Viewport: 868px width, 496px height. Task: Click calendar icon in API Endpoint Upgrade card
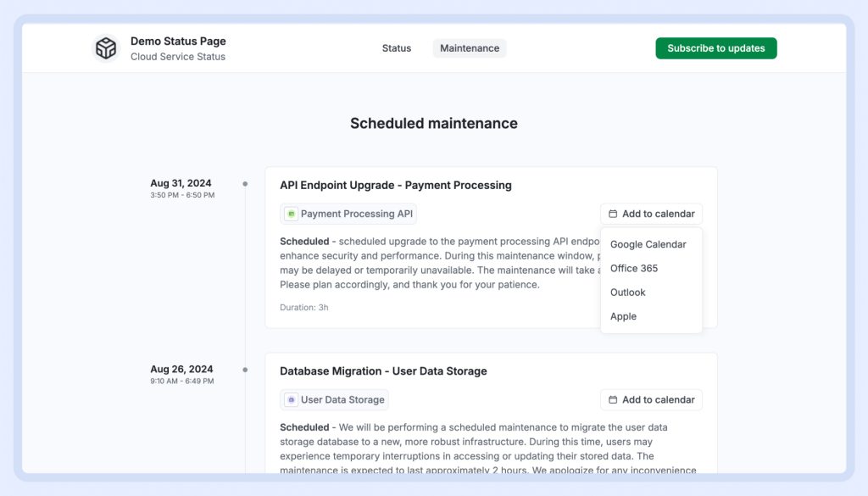click(613, 215)
